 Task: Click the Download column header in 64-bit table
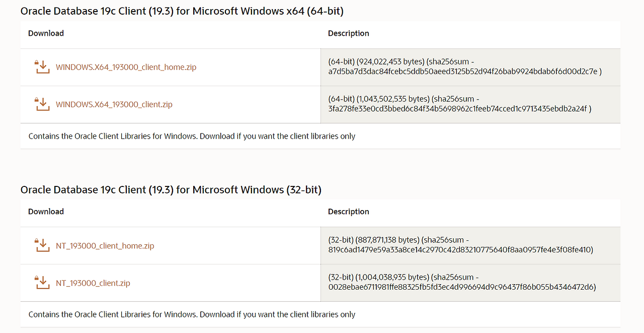(46, 33)
